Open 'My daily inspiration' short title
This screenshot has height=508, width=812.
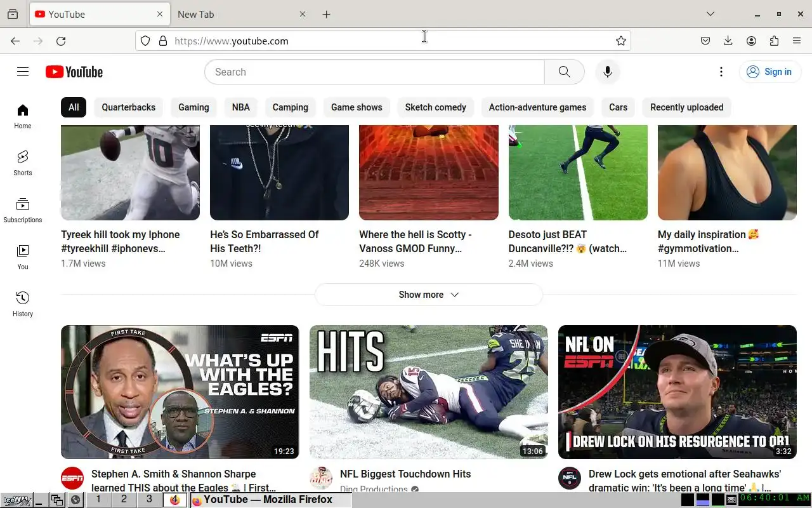click(709, 241)
